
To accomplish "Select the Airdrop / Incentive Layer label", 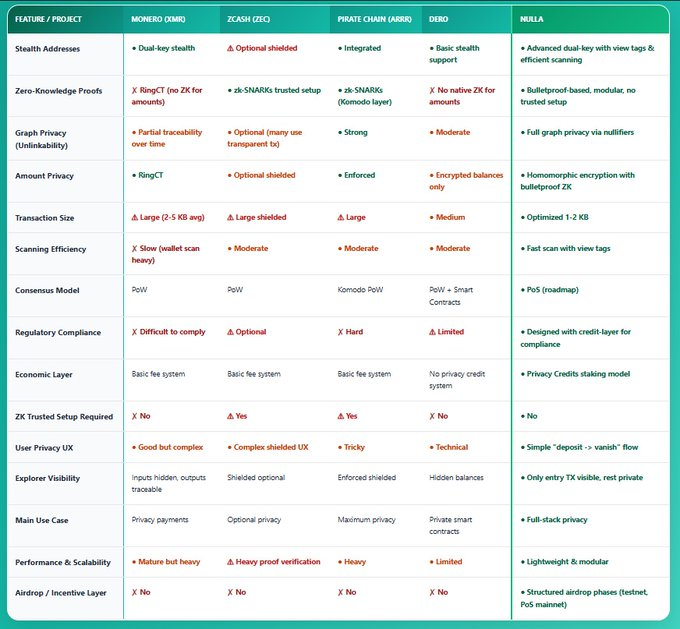I will 61,593.
